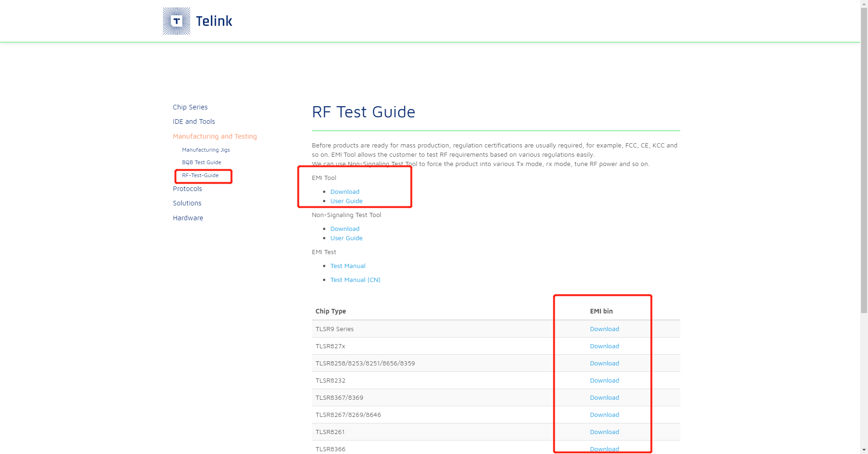Open the Chinese Test Manual (CN)

tap(355, 280)
